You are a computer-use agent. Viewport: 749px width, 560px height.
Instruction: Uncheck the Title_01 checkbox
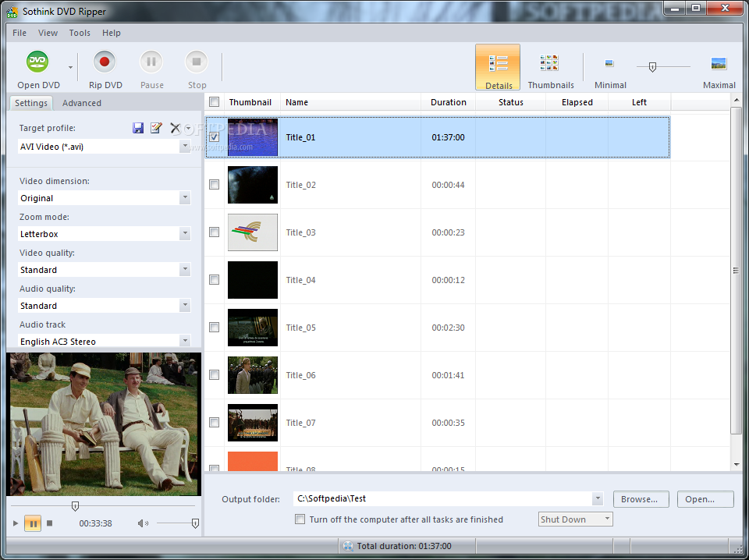(214, 137)
